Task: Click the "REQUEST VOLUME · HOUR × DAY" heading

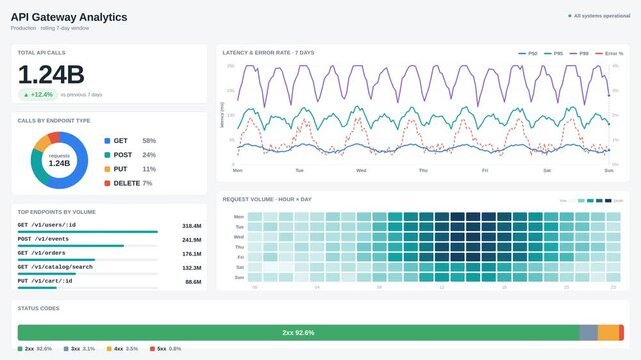Action: click(x=267, y=199)
